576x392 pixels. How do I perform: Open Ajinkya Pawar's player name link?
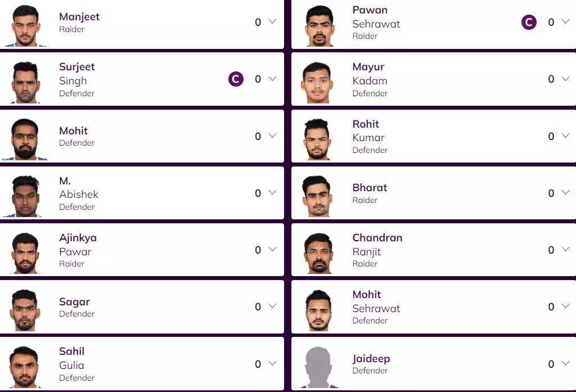coord(78,245)
